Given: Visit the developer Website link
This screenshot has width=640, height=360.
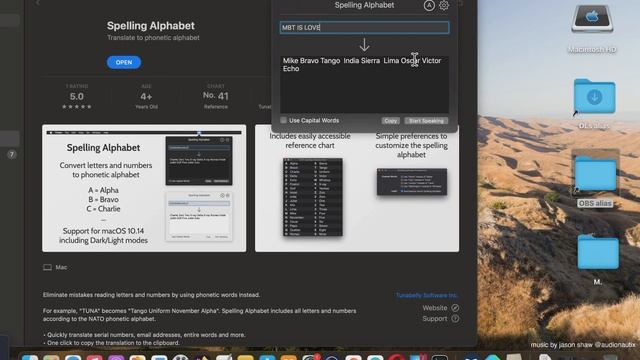Looking at the screenshot, I should 435,308.
